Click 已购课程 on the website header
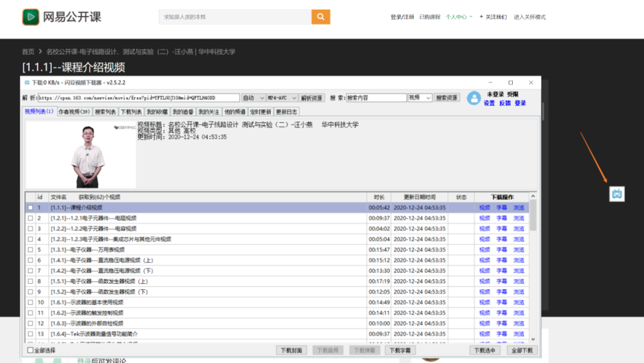 click(429, 17)
